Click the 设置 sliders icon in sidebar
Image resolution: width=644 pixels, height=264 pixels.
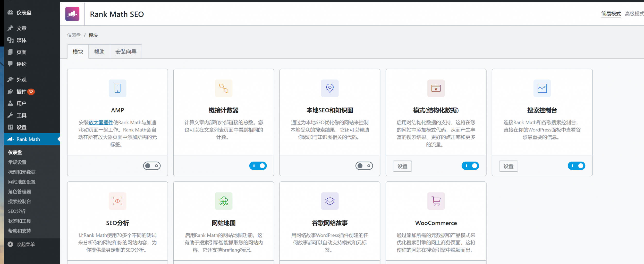[10, 127]
